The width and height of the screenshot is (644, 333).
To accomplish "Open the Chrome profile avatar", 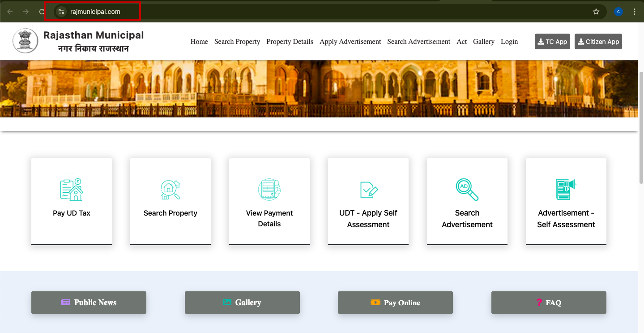I will point(618,12).
